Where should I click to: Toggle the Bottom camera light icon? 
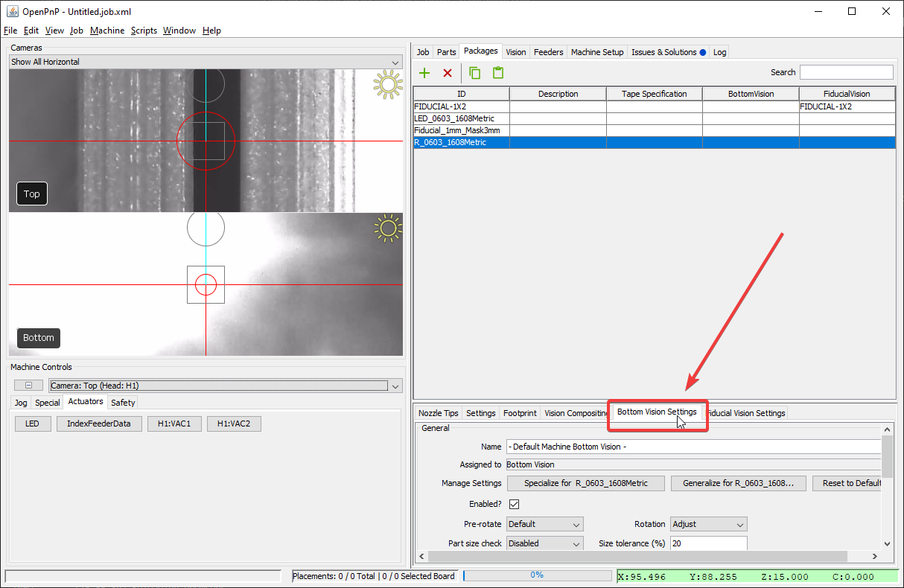point(387,229)
